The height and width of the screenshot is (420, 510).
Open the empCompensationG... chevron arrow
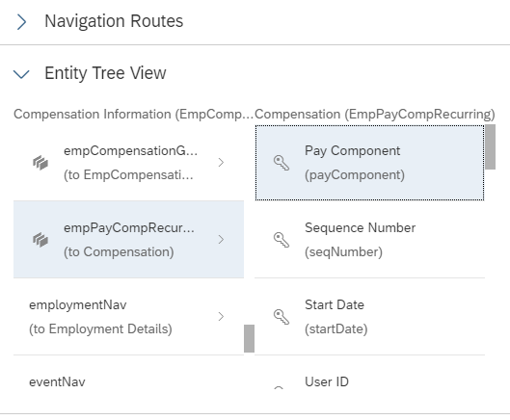(x=221, y=163)
